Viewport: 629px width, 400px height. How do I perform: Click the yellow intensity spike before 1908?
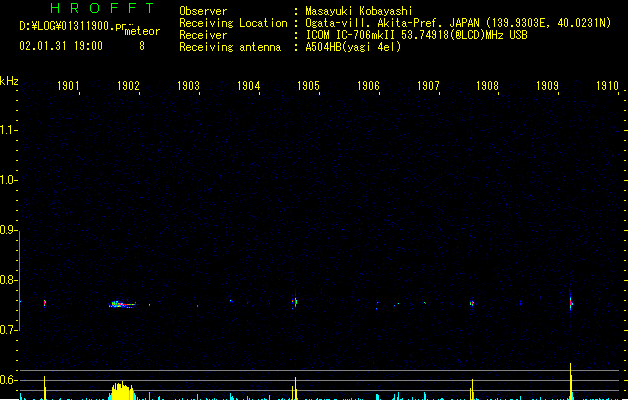(x=472, y=389)
